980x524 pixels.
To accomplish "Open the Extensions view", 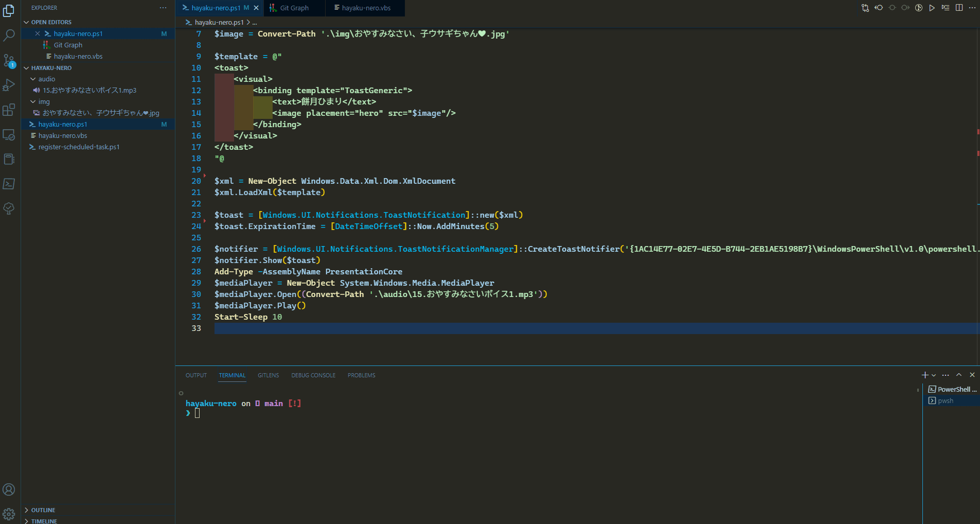I will coord(9,110).
